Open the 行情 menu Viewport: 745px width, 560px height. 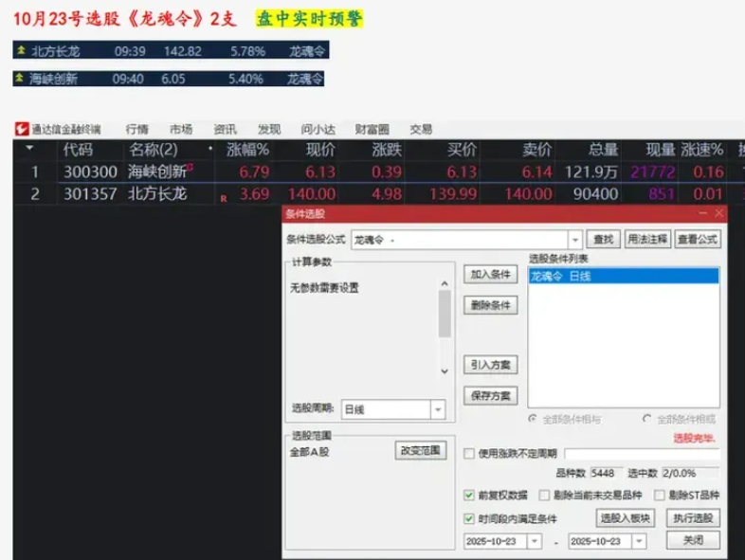coord(137,130)
